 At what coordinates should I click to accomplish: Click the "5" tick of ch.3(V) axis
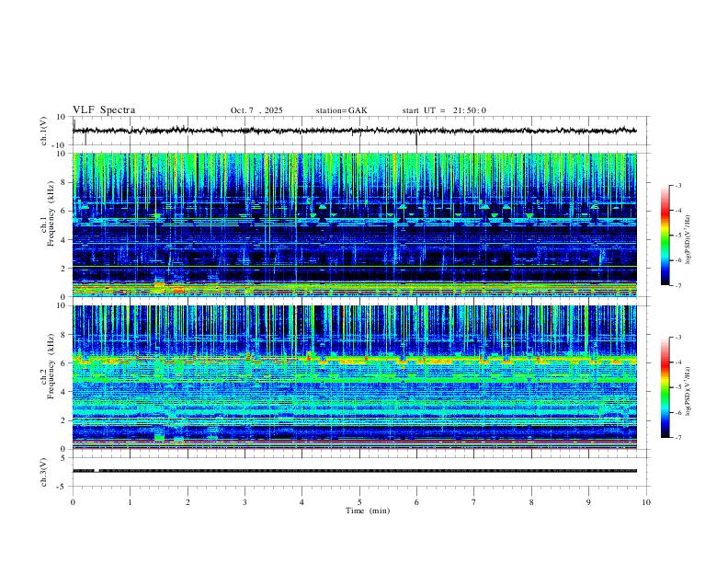pyautogui.click(x=64, y=457)
